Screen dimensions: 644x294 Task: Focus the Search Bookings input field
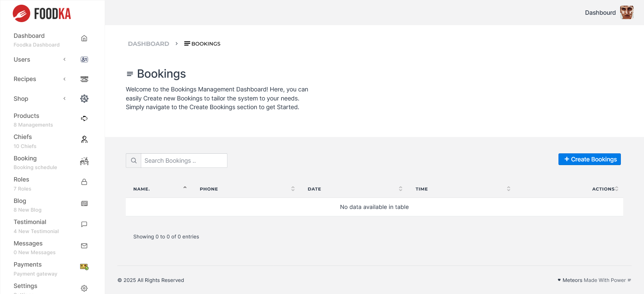click(x=184, y=161)
